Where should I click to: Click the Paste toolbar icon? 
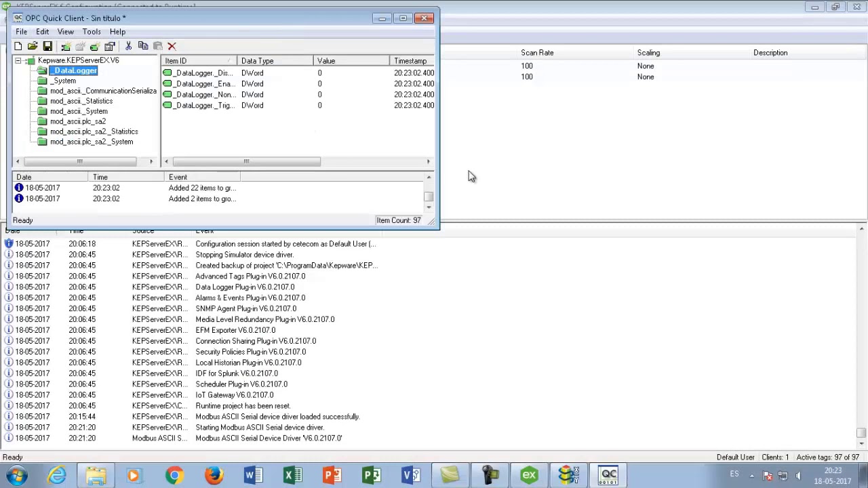[157, 46]
